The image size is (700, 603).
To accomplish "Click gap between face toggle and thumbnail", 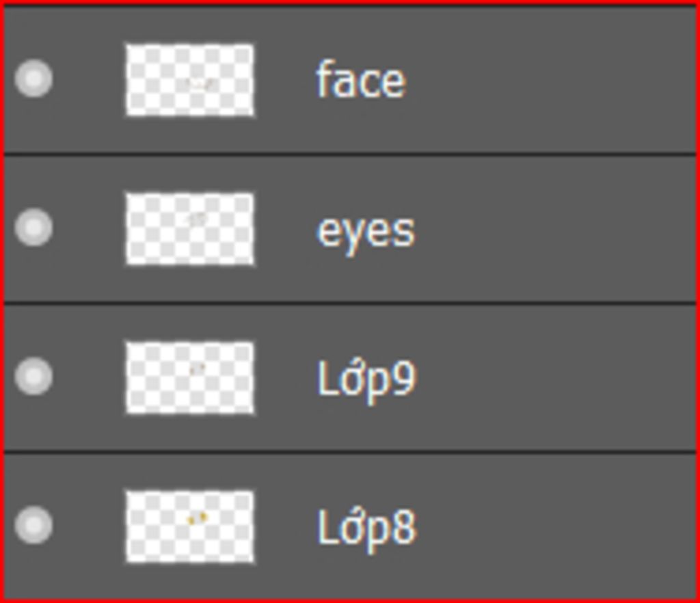I will pos(90,79).
